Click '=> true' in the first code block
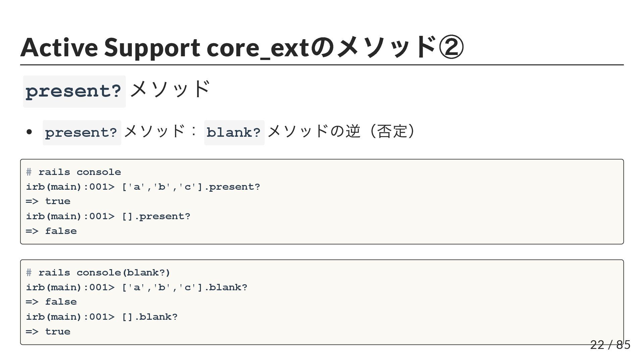 (48, 201)
